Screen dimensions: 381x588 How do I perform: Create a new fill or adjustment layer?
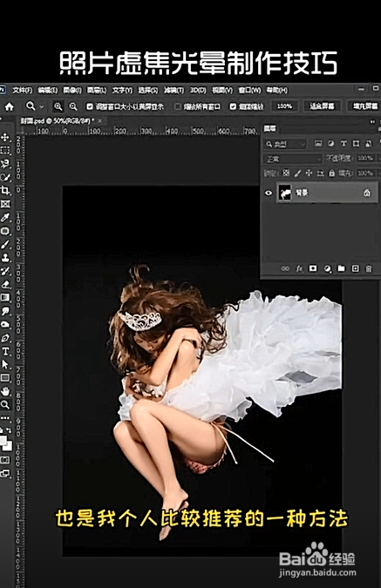pyautogui.click(x=327, y=268)
